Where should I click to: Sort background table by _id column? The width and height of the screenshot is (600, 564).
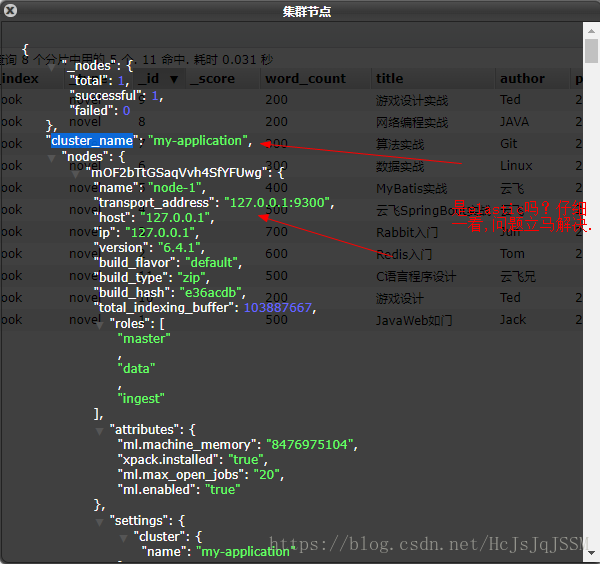(x=160, y=79)
